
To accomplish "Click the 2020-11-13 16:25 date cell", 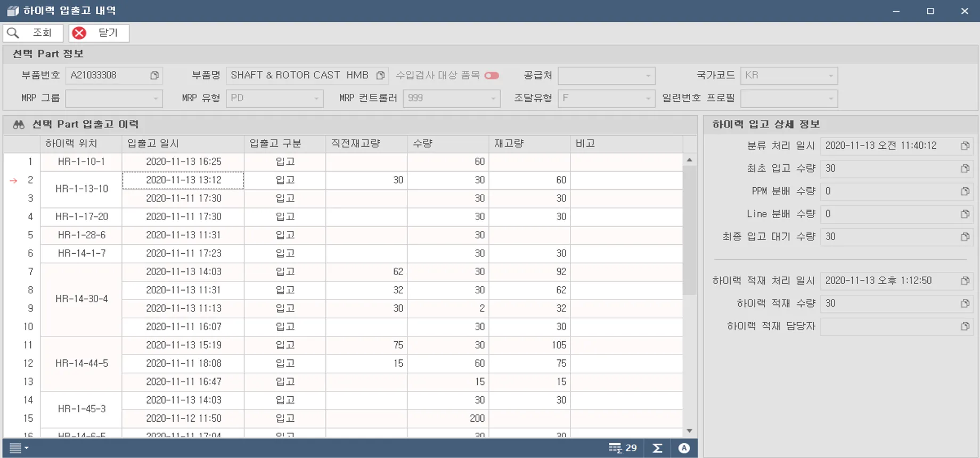I will (183, 162).
